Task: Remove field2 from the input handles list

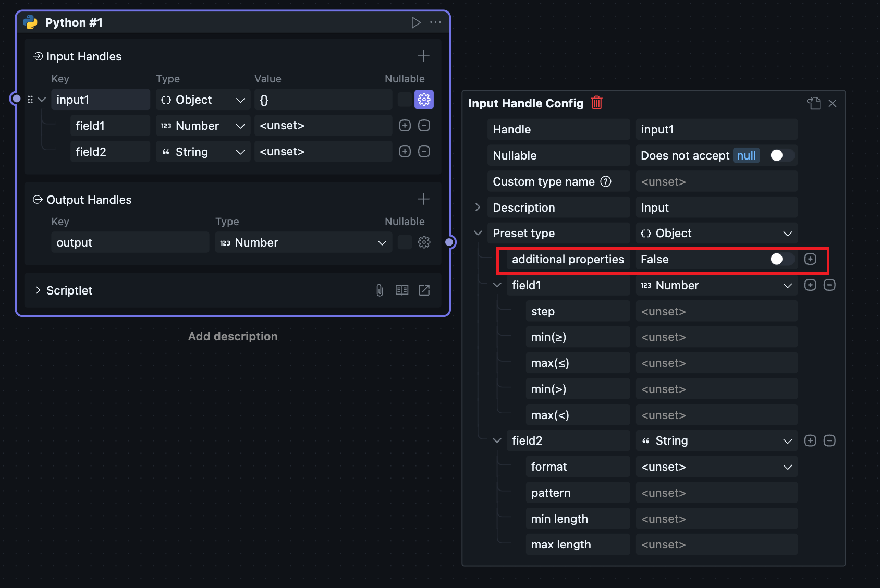Action: 424,152
